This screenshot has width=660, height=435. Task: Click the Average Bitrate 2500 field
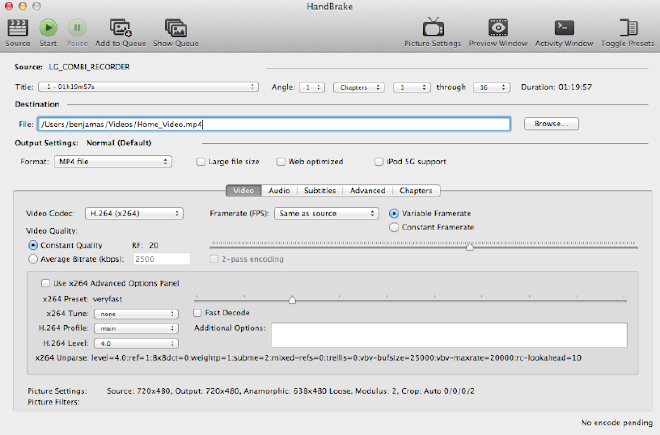162,259
